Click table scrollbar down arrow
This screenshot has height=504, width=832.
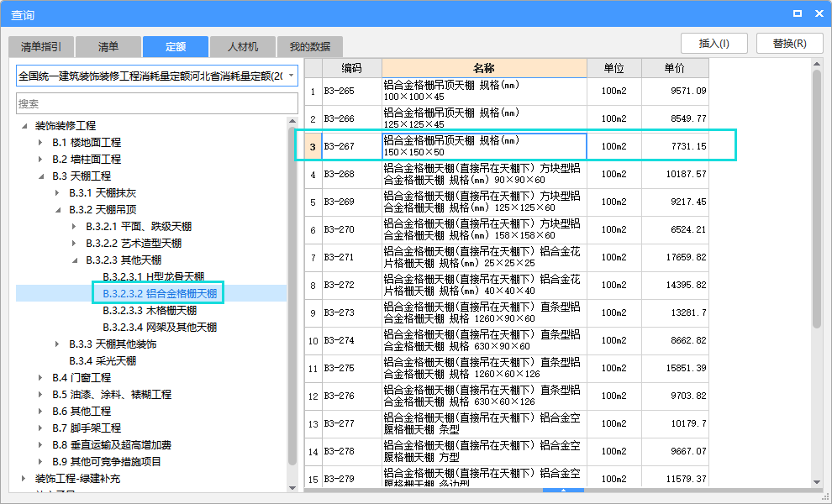(x=817, y=482)
